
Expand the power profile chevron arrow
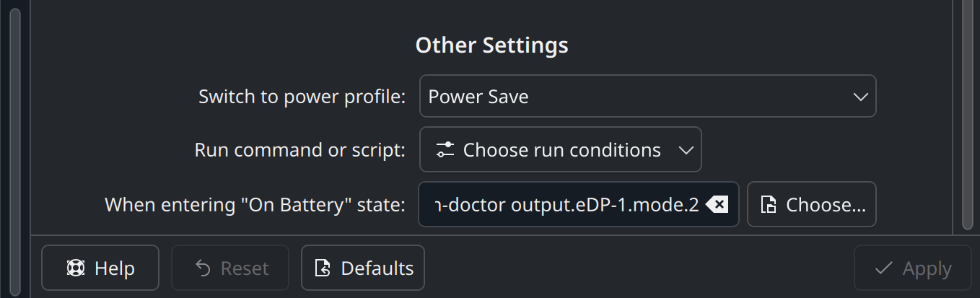pos(860,97)
